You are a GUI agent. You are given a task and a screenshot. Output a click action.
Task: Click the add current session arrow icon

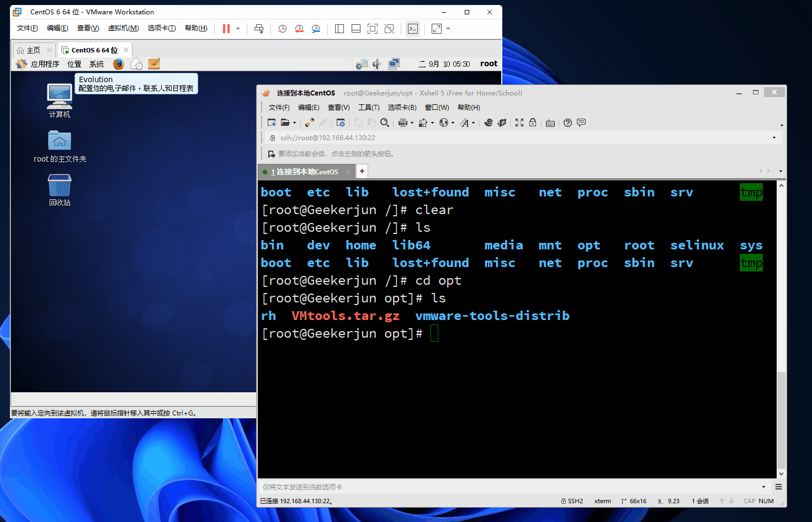271,154
